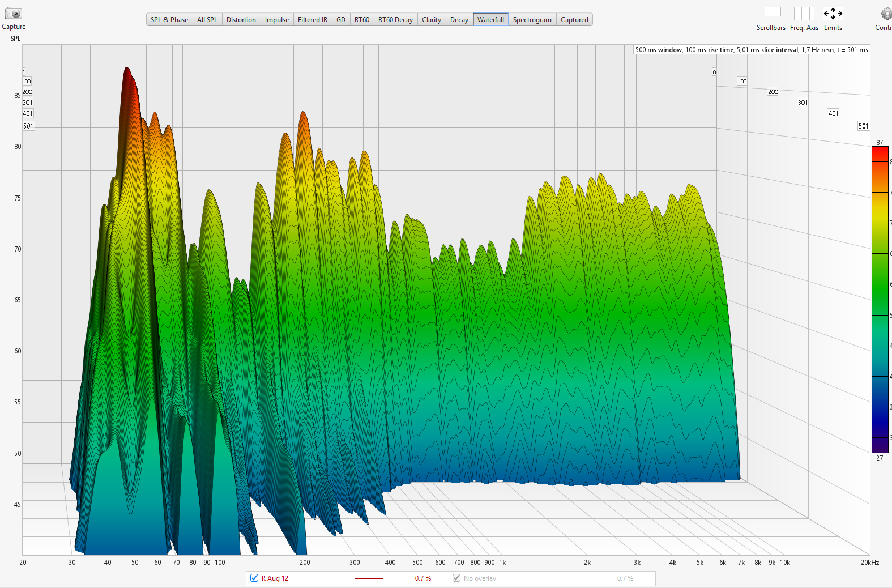The height and width of the screenshot is (588, 892).
Task: Click the 0 time marker at right
Action: tap(714, 72)
